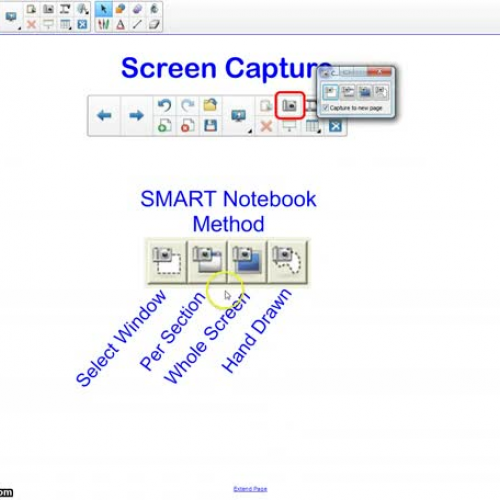This screenshot has height=500, width=500.
Task: Click the Screen Capture title text
Action: tap(227, 68)
